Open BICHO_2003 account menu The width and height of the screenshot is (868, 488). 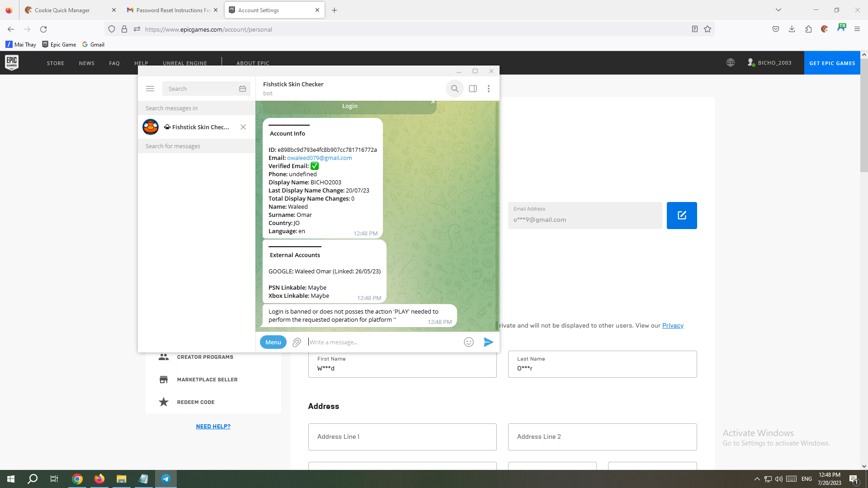769,63
